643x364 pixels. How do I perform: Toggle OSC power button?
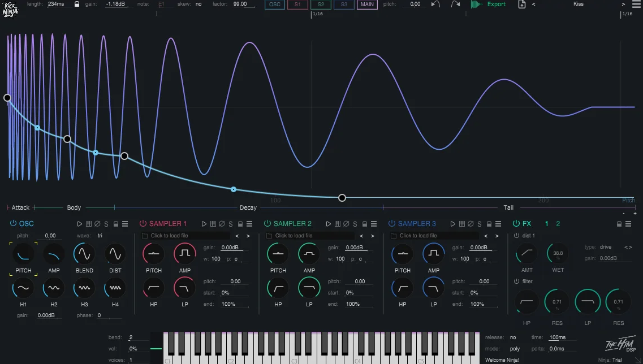pos(13,223)
